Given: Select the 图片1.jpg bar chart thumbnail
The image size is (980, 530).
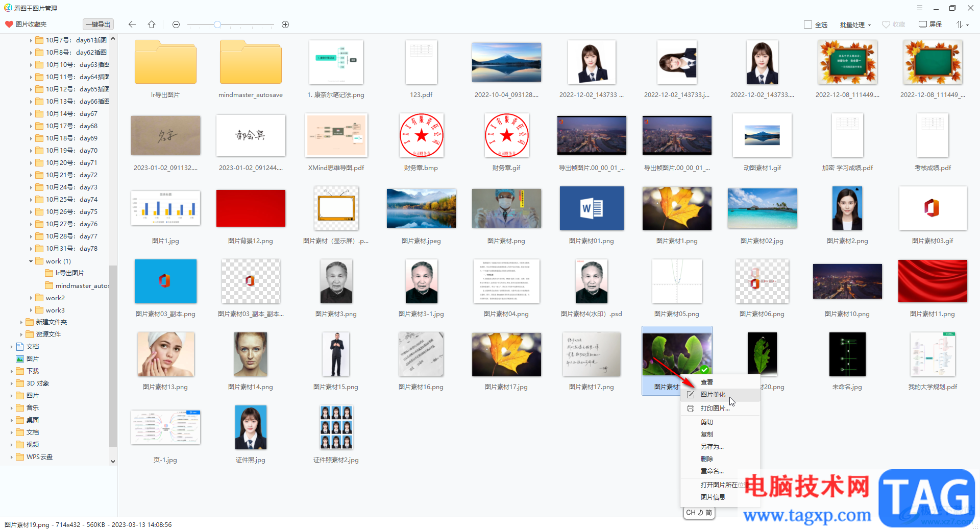Looking at the screenshot, I should (165, 208).
